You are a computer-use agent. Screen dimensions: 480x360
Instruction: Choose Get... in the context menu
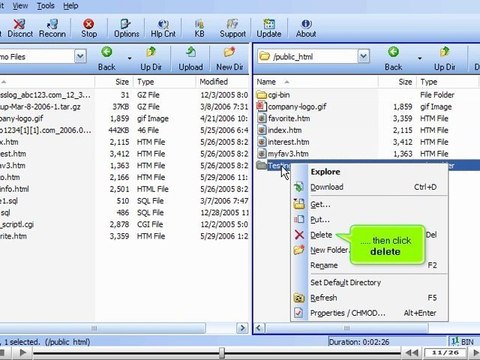320,204
